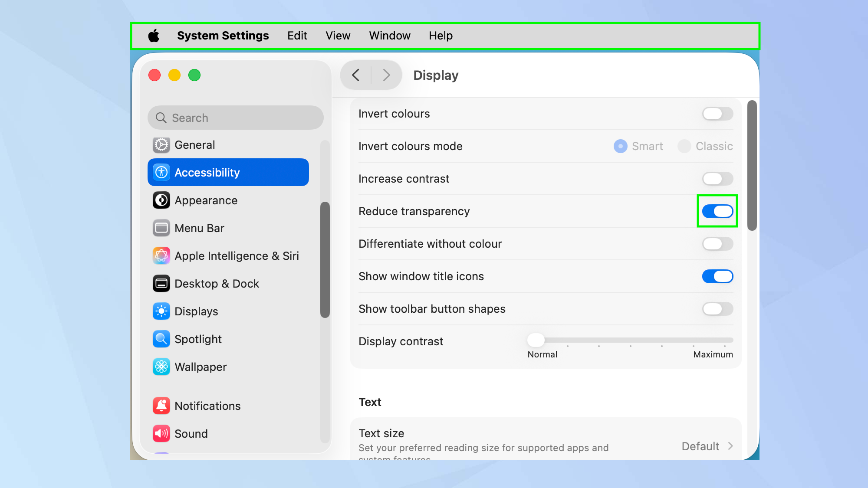The width and height of the screenshot is (868, 488).
Task: Open Menu Bar settings
Action: (x=199, y=228)
